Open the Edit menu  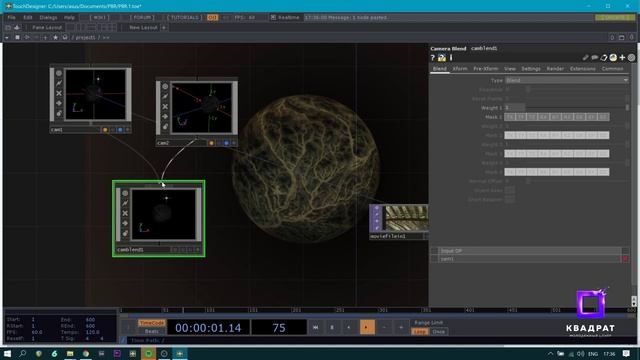28,18
